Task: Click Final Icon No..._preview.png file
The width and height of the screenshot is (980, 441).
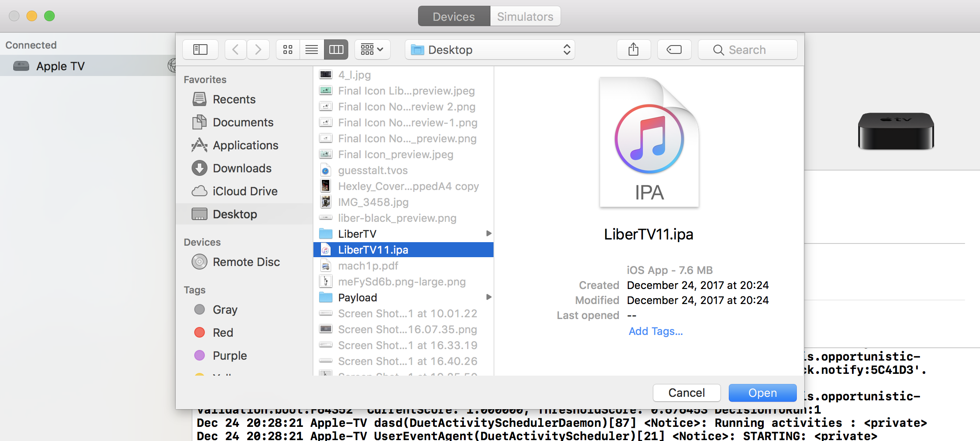Action: coord(403,138)
